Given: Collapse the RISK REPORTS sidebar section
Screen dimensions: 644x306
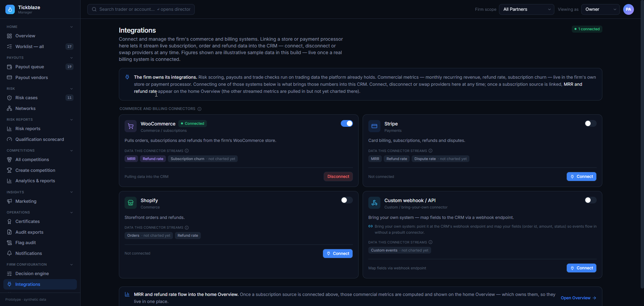Looking at the screenshot, I should (72, 120).
